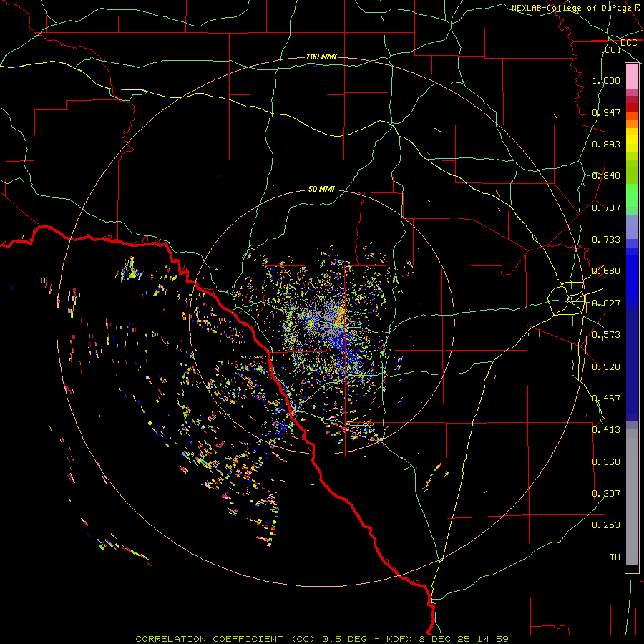
Task: Click the gray segment of the color bar
Action: (x=632, y=497)
